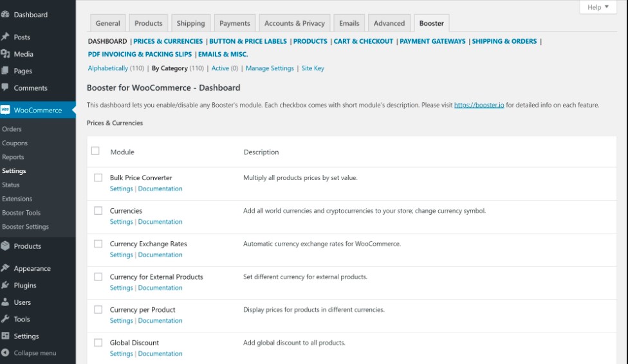628x364 pixels.
Task: Open Currency per Product Settings link
Action: [122, 320]
